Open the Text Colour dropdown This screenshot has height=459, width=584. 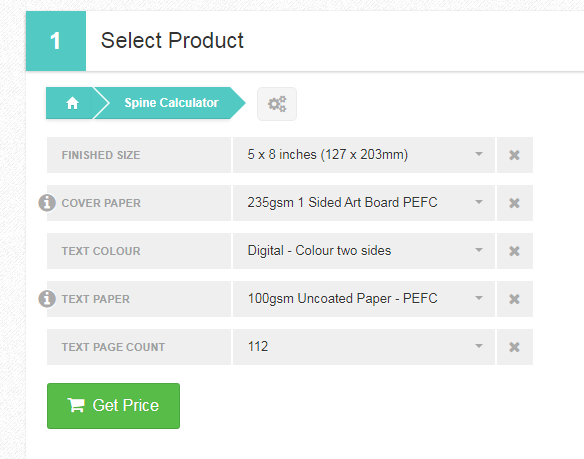point(364,251)
